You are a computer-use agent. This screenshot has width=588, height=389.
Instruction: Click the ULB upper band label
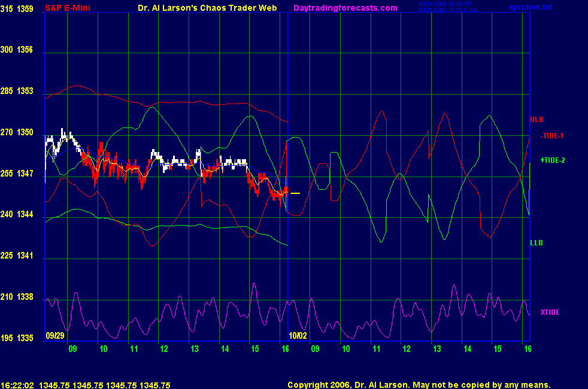pyautogui.click(x=537, y=120)
